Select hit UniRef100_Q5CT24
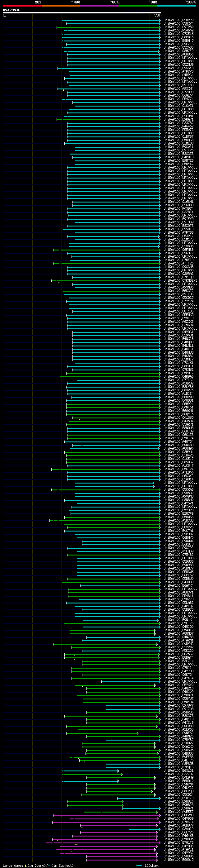This screenshot has width=199, height=868. click(x=178, y=469)
